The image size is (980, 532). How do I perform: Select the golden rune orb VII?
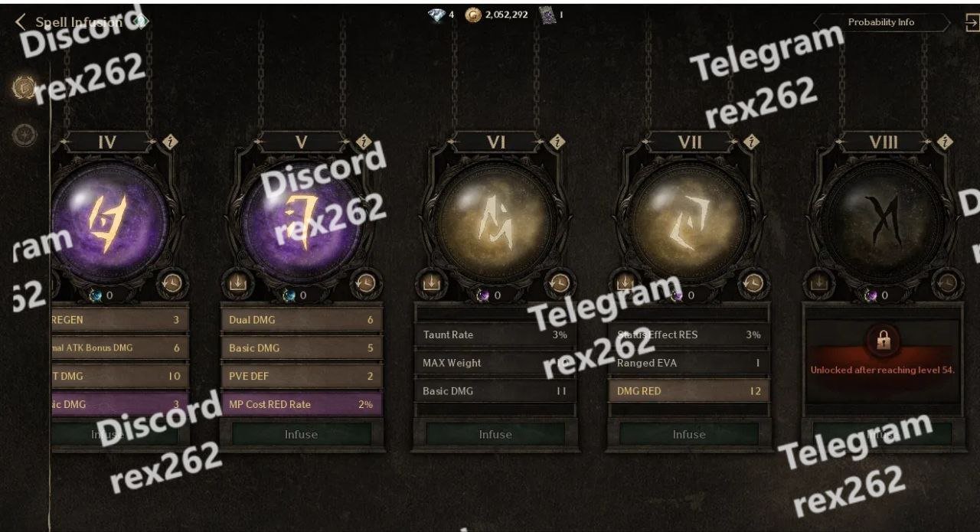point(689,222)
